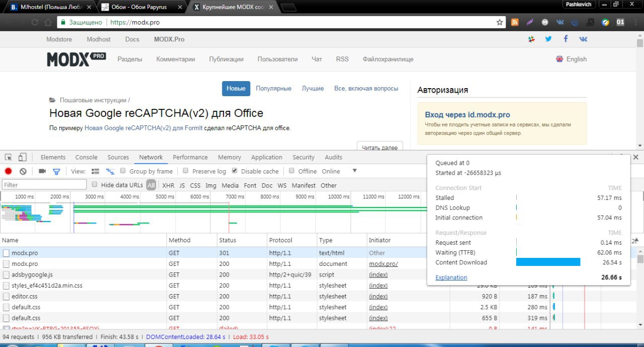
Task: Click the round blue-yellow extension icon
Action: click(x=605, y=22)
